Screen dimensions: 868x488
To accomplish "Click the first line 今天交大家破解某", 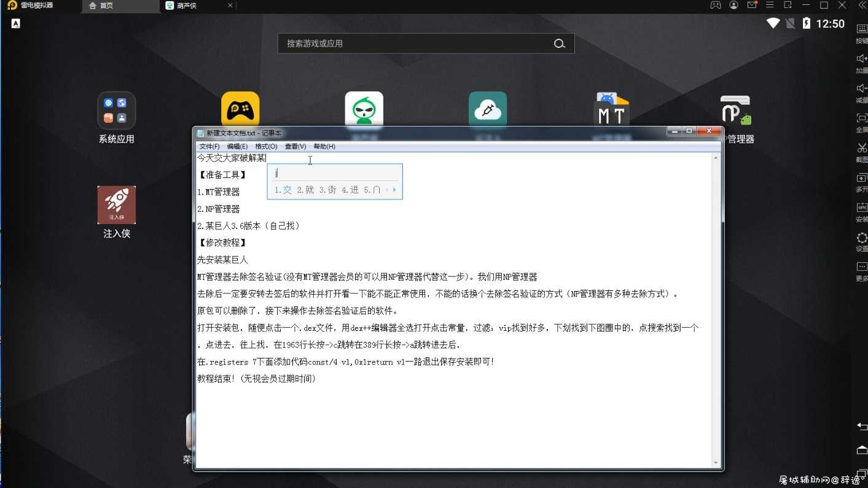I will click(232, 158).
